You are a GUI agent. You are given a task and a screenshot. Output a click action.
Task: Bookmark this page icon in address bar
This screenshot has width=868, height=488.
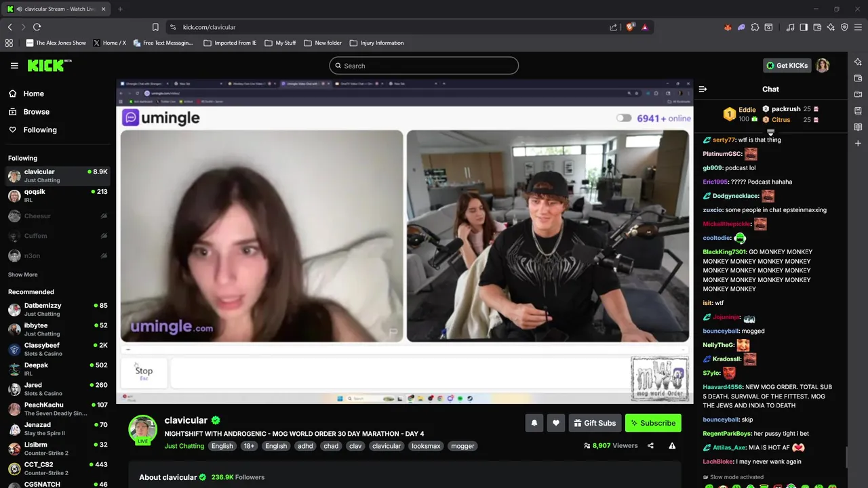coord(155,27)
